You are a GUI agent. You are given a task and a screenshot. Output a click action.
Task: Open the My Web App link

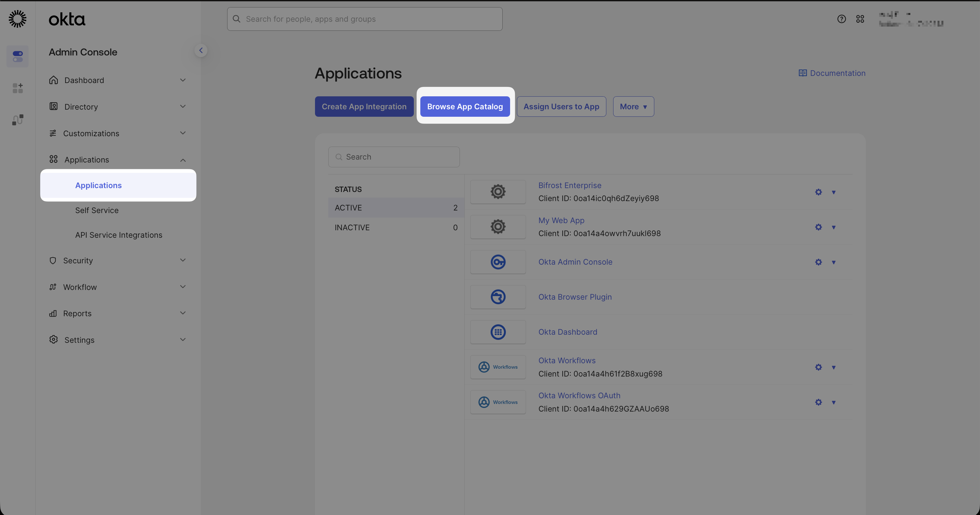click(x=561, y=221)
